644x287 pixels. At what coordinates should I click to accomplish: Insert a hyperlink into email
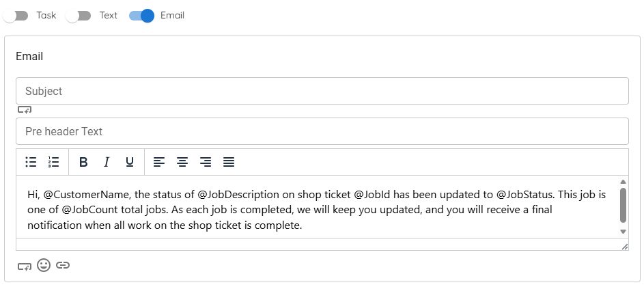click(x=63, y=265)
